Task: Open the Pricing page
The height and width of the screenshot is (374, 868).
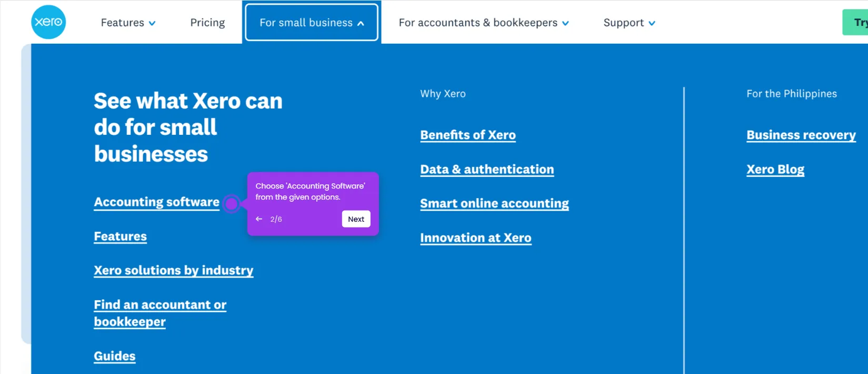Action: [207, 23]
